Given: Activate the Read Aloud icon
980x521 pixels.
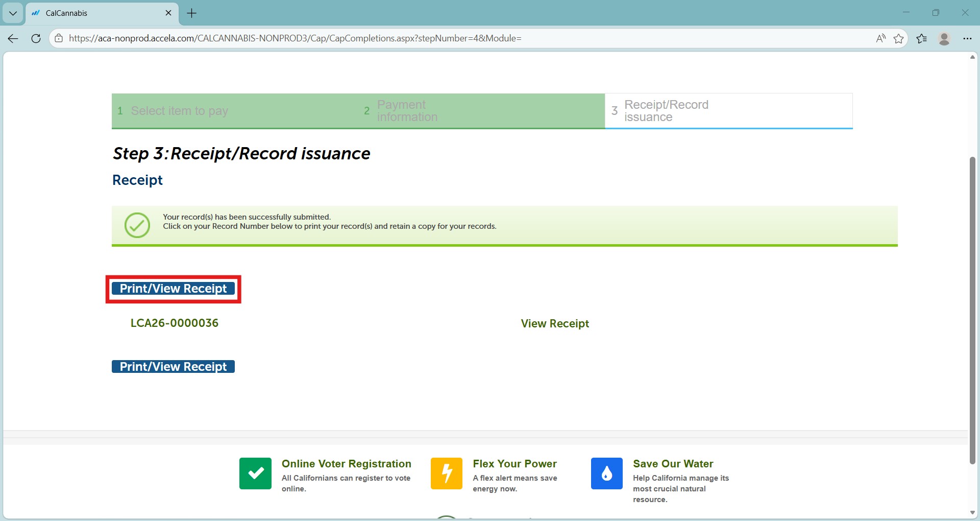Looking at the screenshot, I should 880,38.
